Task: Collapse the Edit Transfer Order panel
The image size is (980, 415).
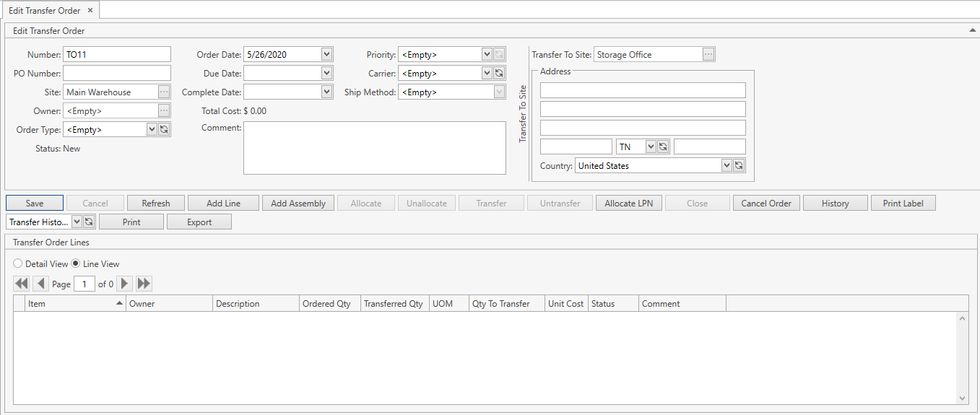Action: click(x=972, y=31)
